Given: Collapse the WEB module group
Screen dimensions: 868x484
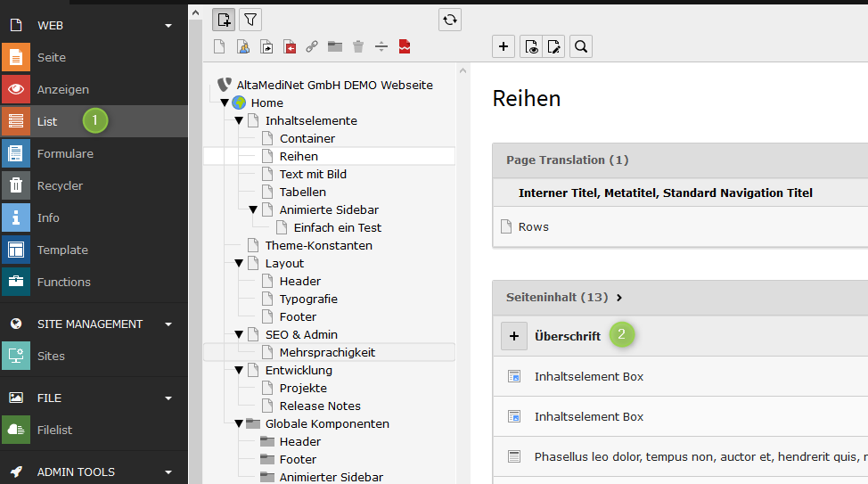Looking at the screenshot, I should click(x=168, y=26).
